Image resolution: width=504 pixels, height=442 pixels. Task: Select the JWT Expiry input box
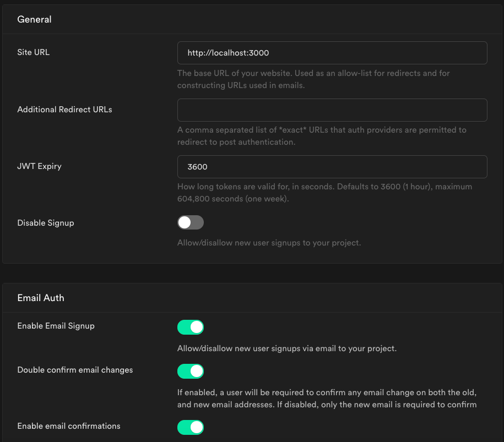pyautogui.click(x=332, y=167)
